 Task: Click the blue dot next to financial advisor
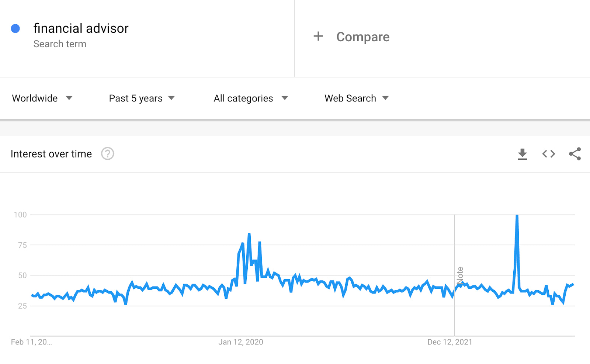pyautogui.click(x=15, y=28)
